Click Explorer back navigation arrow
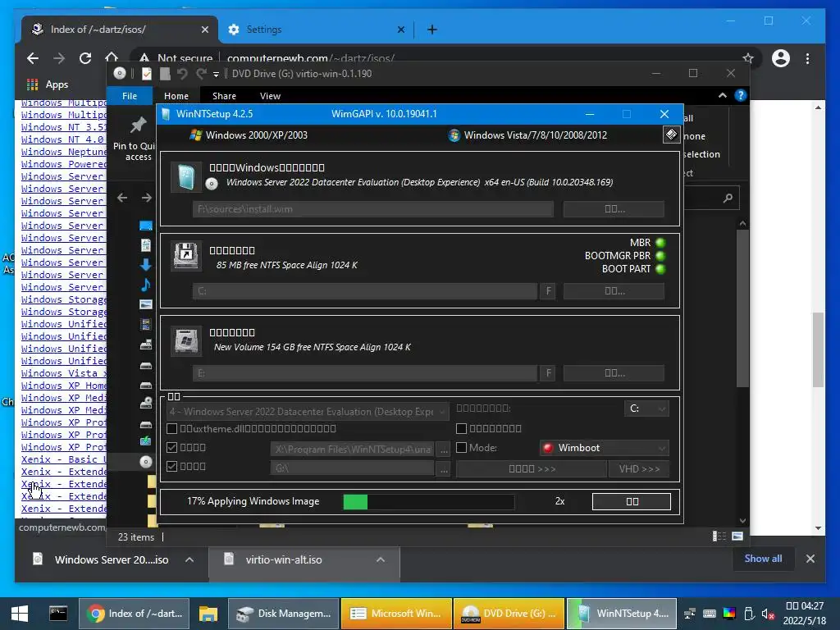This screenshot has height=630, width=840. coord(122,198)
